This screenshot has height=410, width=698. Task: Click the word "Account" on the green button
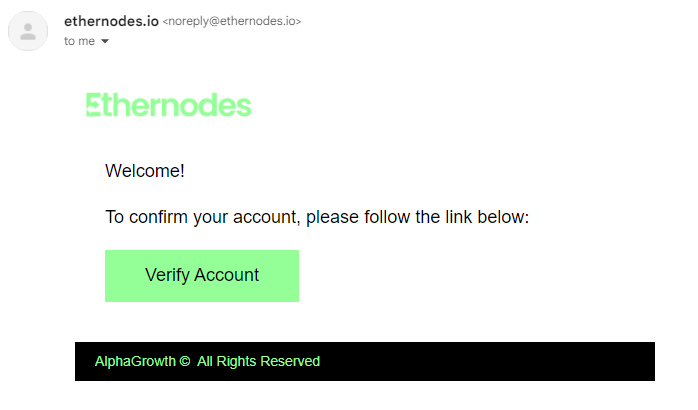coord(227,276)
